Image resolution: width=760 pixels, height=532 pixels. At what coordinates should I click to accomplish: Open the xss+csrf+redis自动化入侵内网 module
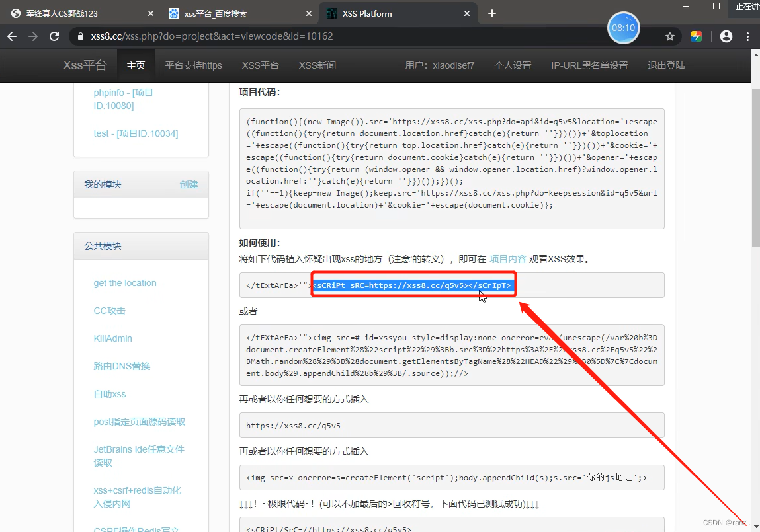(x=138, y=497)
